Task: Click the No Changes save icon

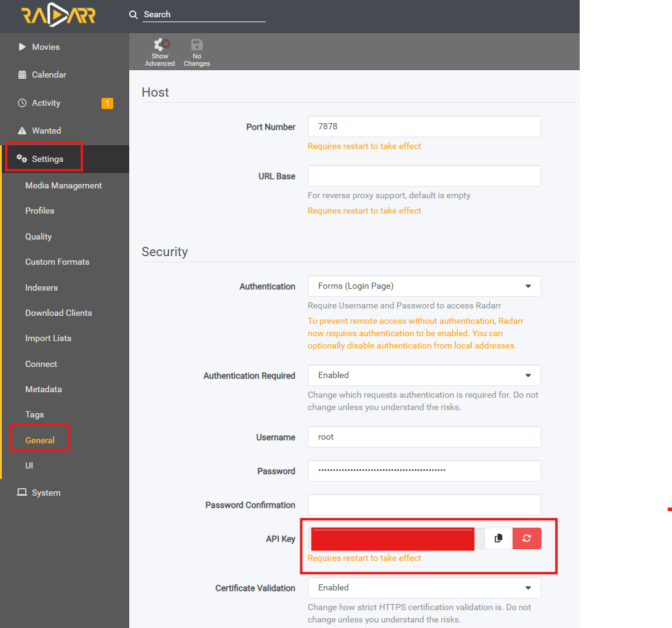Action: pyautogui.click(x=197, y=45)
